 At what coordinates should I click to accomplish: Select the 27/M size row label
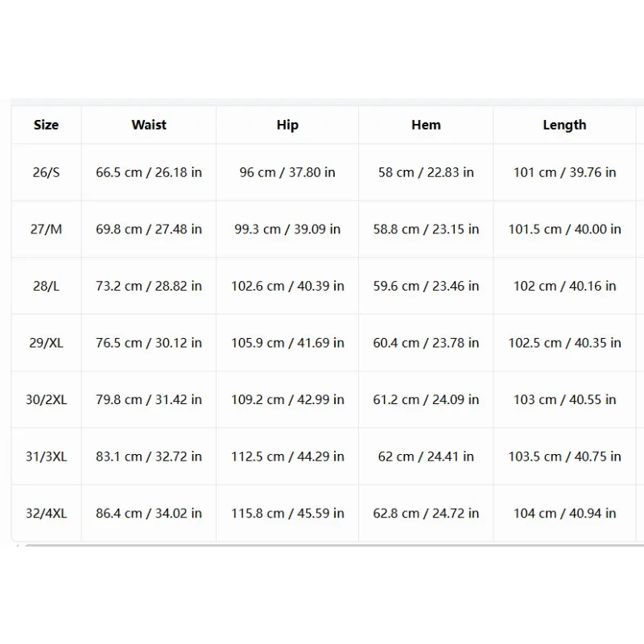tap(46, 229)
